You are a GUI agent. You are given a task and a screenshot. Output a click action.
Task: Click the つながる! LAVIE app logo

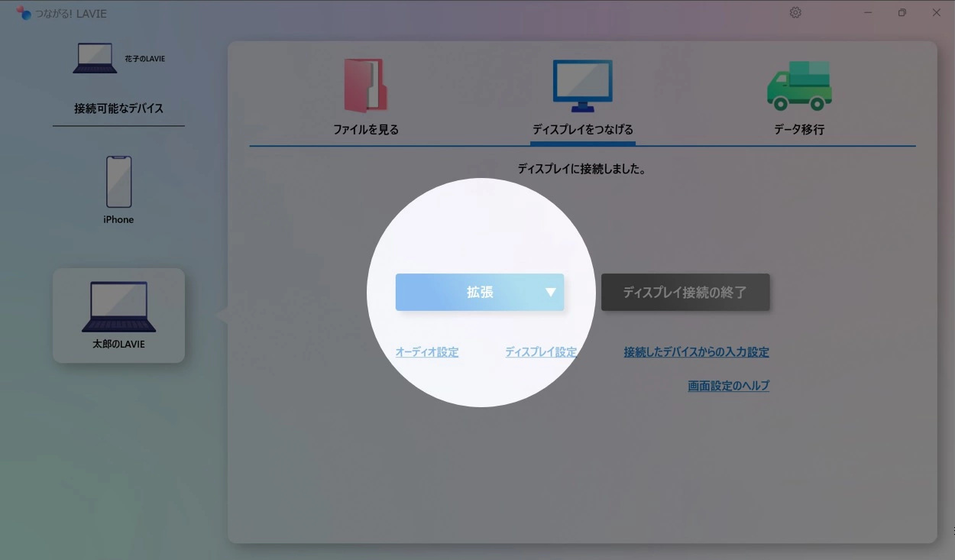24,13
